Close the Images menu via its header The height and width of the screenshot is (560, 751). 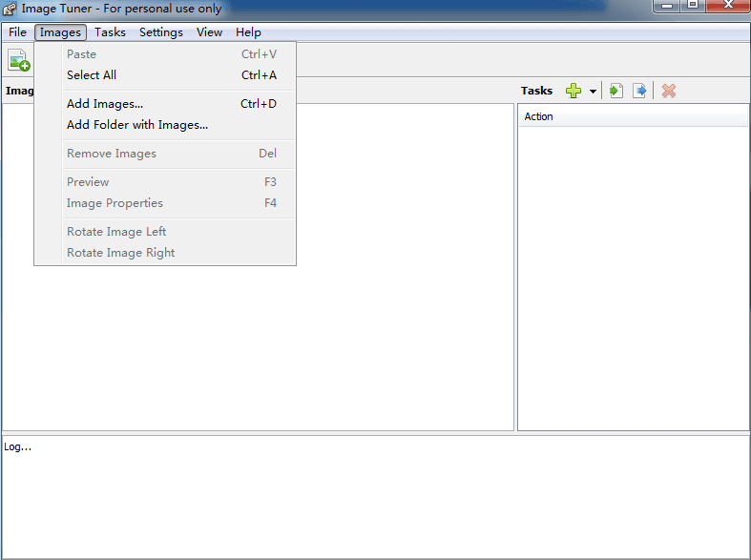click(60, 32)
